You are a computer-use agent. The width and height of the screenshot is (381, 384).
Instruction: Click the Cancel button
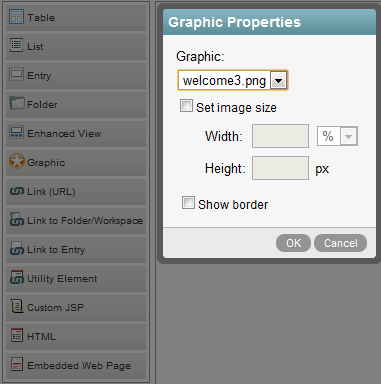click(341, 243)
